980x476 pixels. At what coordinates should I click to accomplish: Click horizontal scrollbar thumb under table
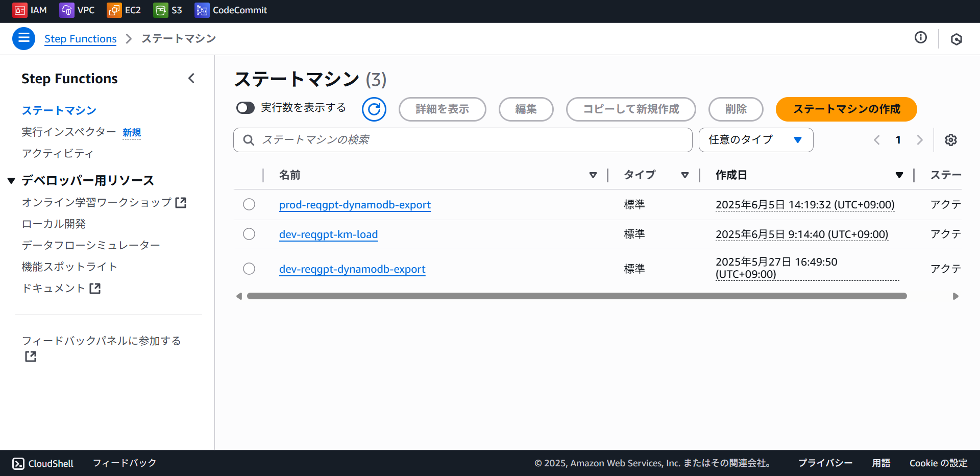[x=577, y=296]
